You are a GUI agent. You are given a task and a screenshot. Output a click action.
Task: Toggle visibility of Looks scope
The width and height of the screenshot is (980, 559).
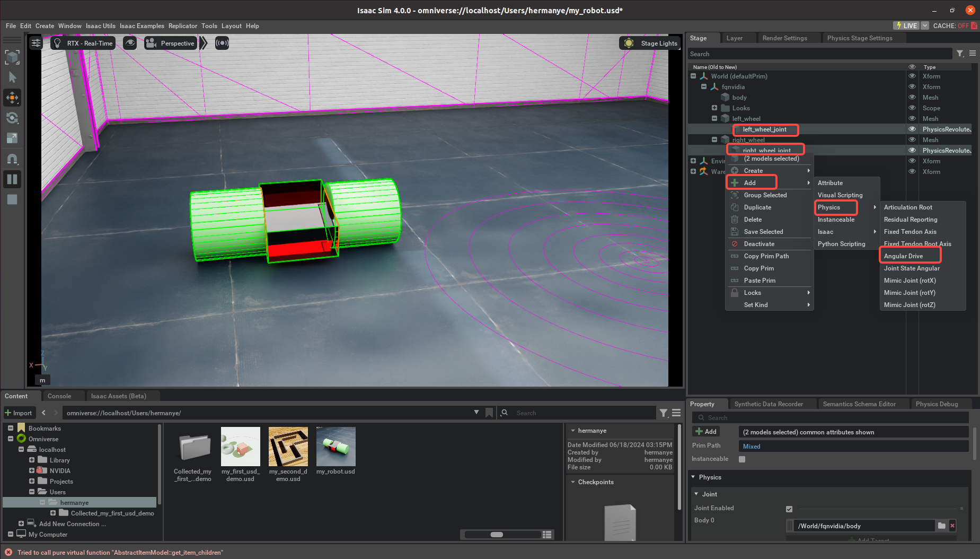[912, 108]
